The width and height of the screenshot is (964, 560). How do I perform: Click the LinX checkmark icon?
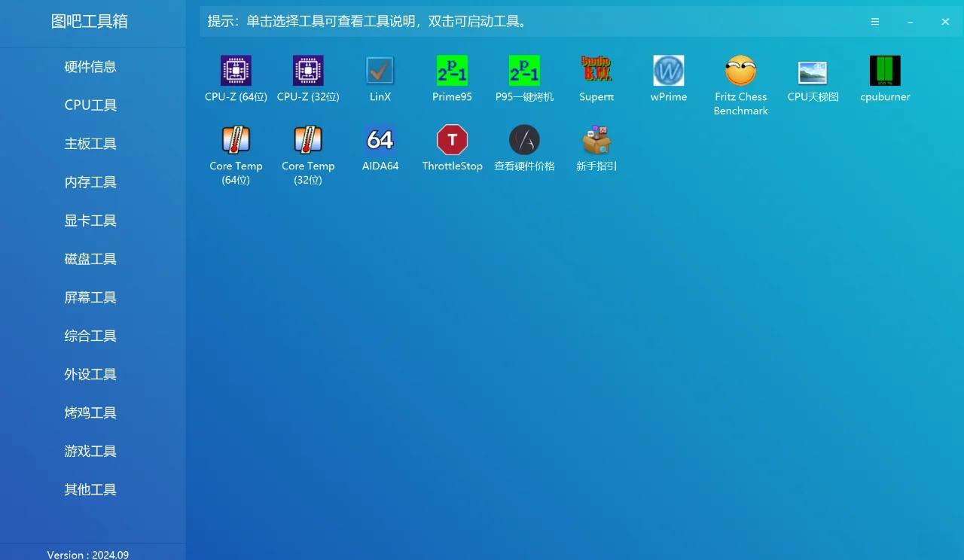380,71
